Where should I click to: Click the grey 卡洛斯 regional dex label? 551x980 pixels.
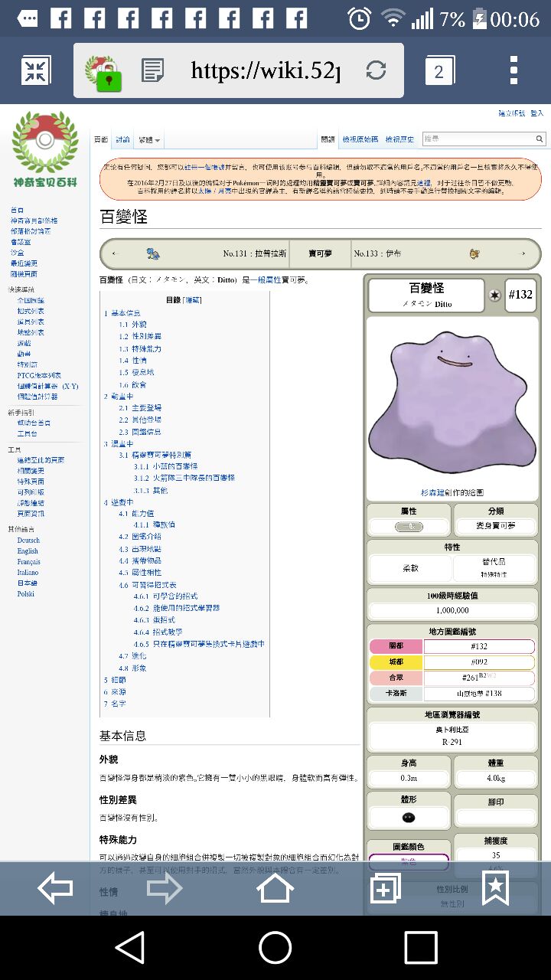396,694
